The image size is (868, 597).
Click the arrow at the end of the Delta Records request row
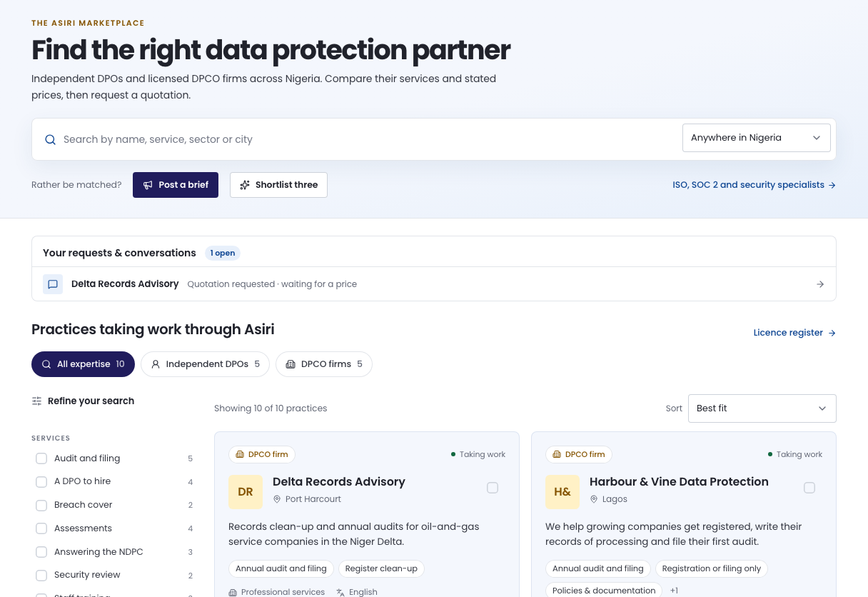[820, 284]
